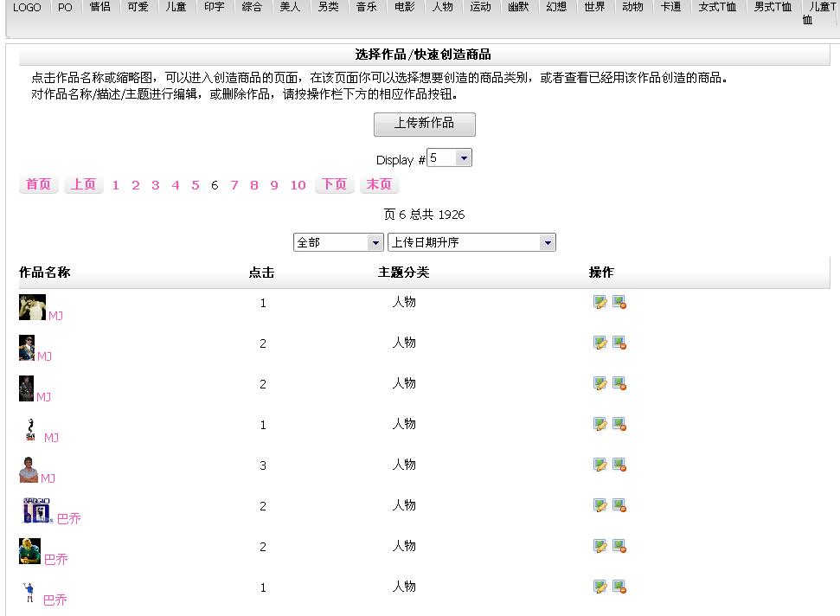Screen dimensions: 840x616
Task: Delete the first MJ artwork in list
Action: click(619, 302)
